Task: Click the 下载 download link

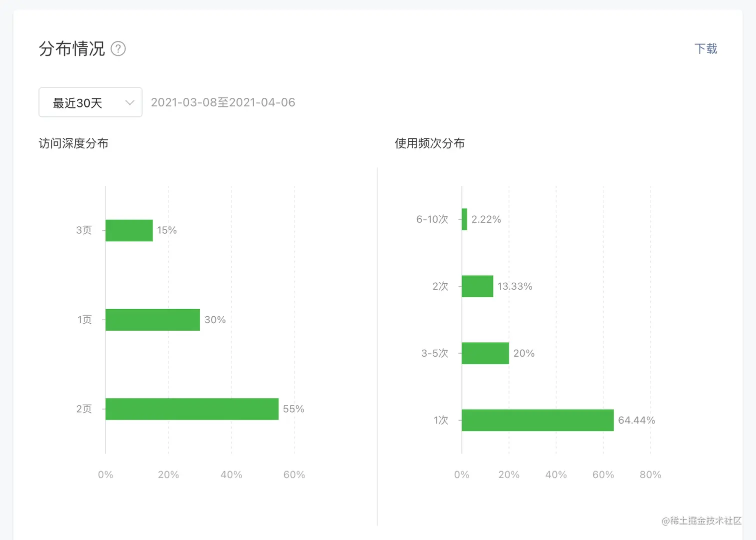Action: (705, 49)
